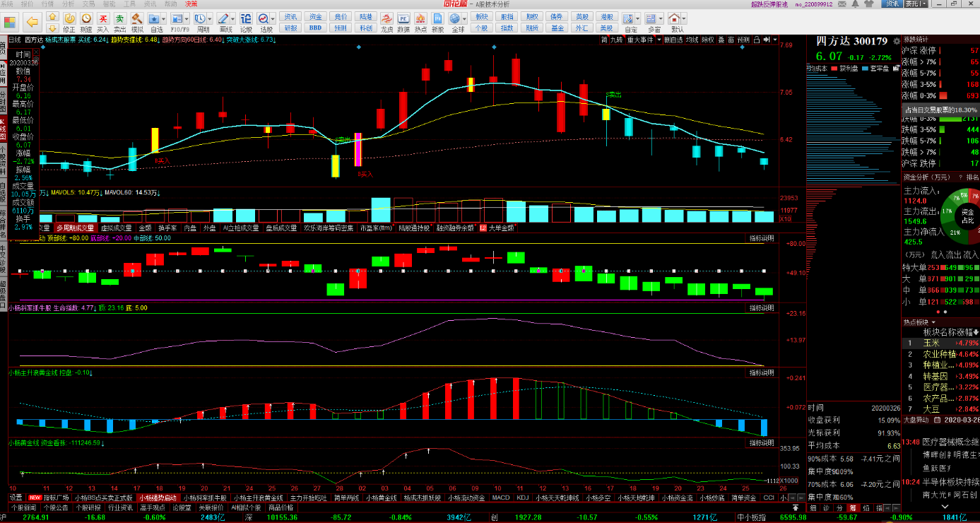The image size is (980, 523).
Task: Toggle the 除权 ex-rights adjustment
Action: (x=707, y=40)
